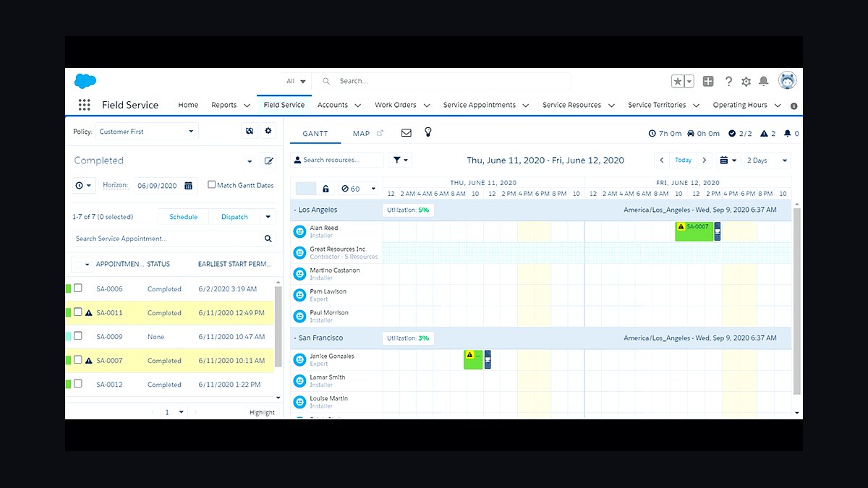This screenshot has width=868, height=488.
Task: Open the Gantt filter funnel dropdown
Action: [x=400, y=160]
